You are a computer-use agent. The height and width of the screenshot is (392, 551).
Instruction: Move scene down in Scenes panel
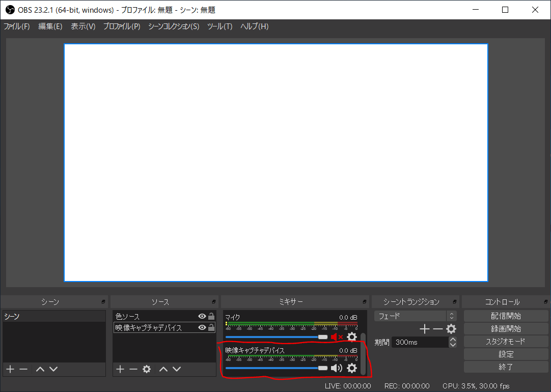(x=53, y=369)
